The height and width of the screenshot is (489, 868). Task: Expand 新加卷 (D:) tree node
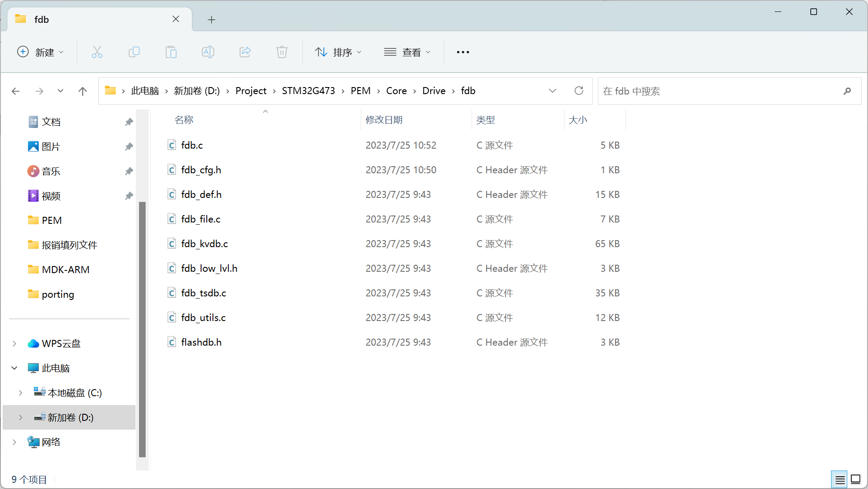21,417
